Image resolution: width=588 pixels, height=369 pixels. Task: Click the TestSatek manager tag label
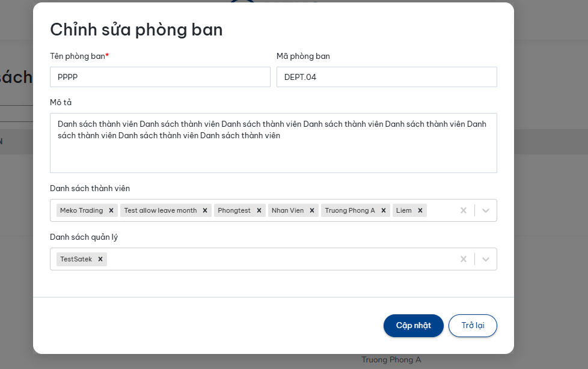tap(76, 259)
